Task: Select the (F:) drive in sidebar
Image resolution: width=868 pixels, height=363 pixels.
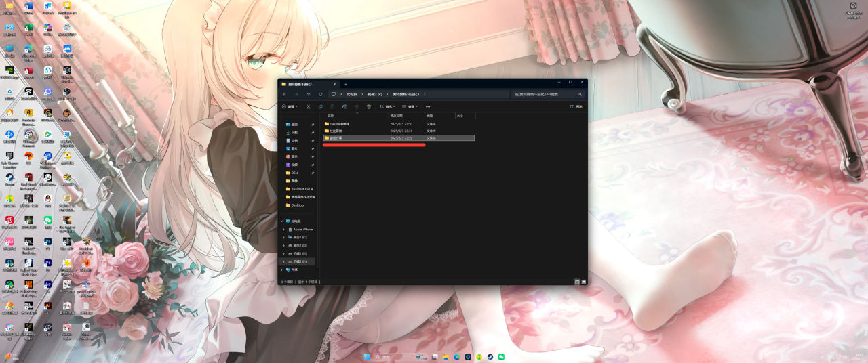Action: point(297,261)
